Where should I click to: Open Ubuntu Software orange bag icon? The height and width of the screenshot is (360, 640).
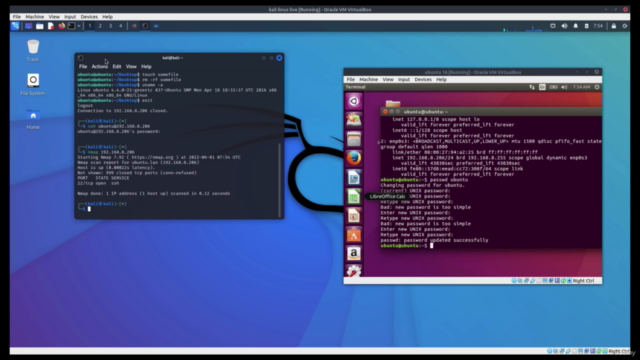(354, 235)
